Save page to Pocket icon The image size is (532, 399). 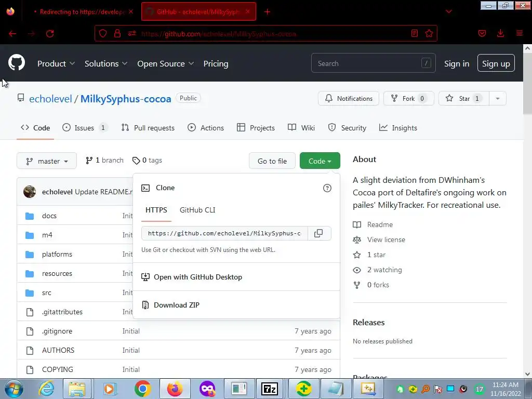pyautogui.click(x=482, y=33)
